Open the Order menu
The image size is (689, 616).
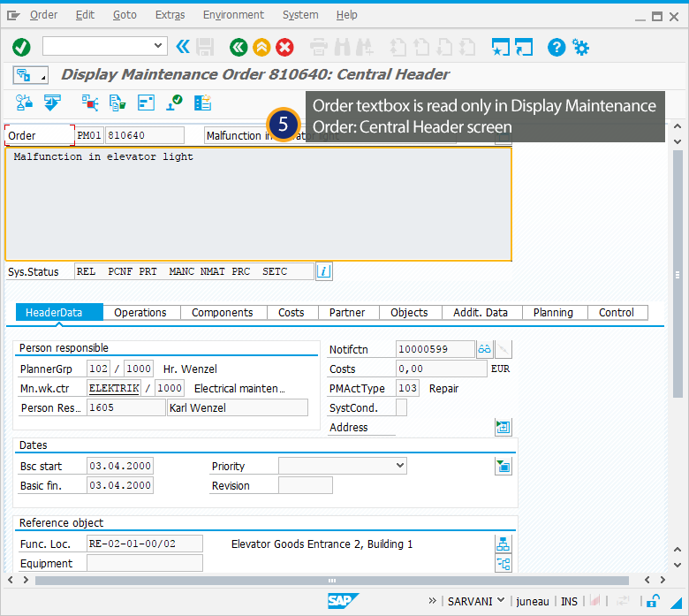[43, 15]
